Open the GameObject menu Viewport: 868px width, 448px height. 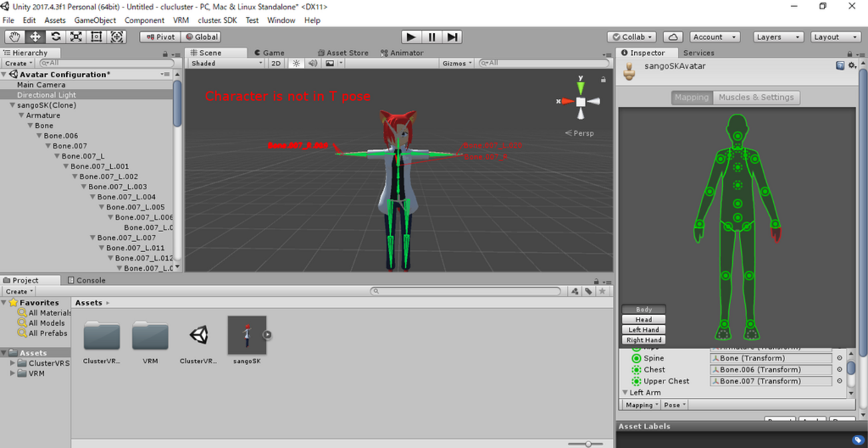click(x=95, y=20)
